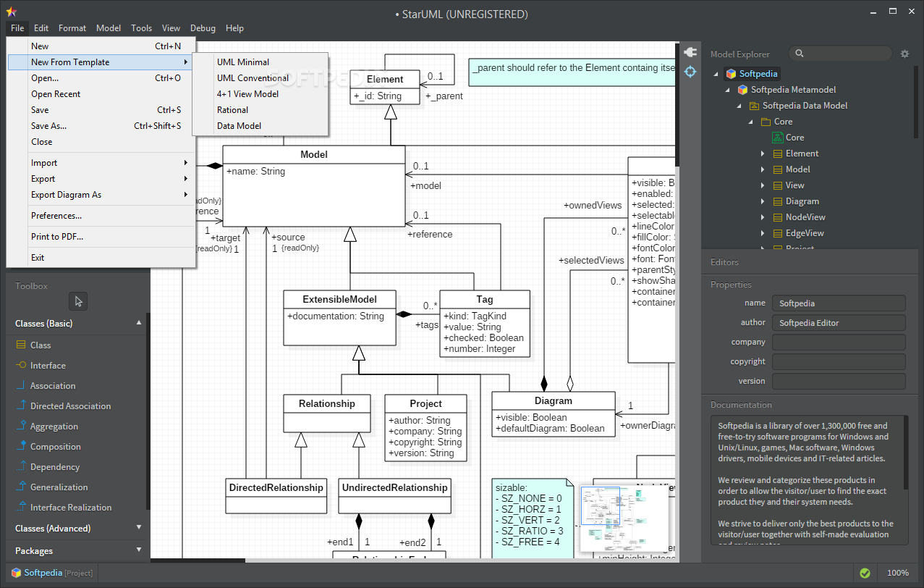Click the version property field

[x=839, y=381]
